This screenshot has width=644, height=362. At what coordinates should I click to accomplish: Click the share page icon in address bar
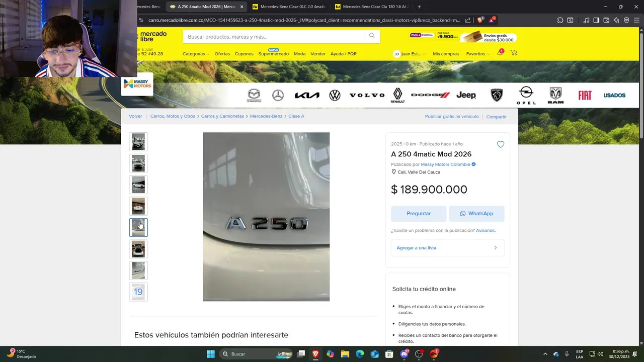click(x=468, y=20)
